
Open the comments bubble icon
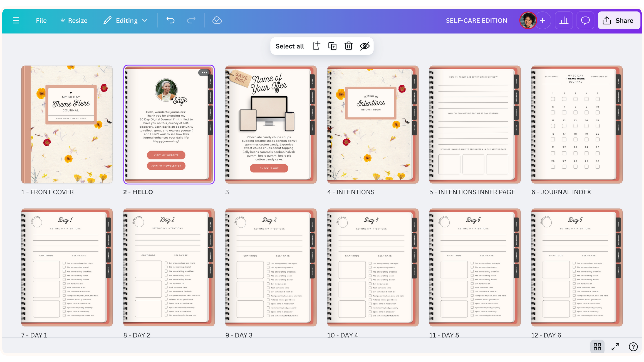click(585, 20)
